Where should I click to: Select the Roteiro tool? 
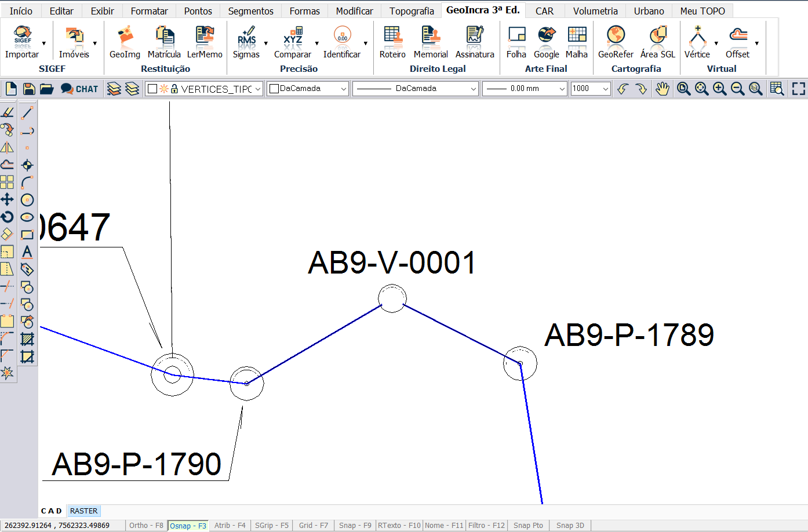pyautogui.click(x=392, y=43)
